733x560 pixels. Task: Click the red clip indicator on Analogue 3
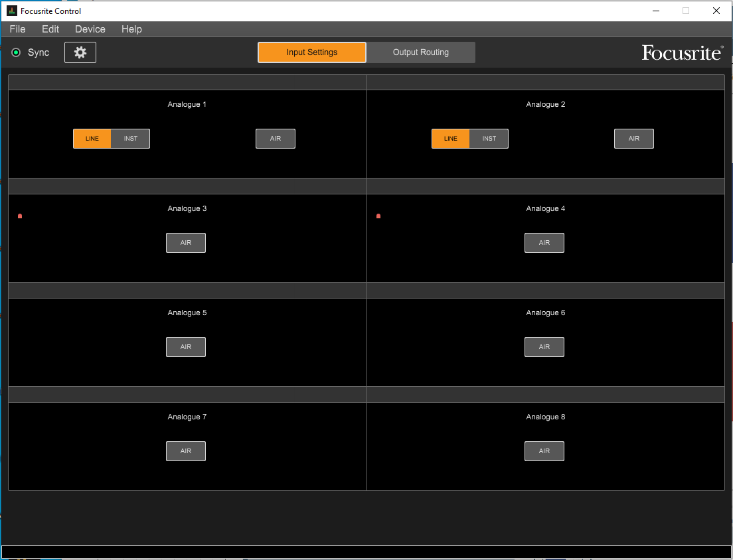pos(20,216)
